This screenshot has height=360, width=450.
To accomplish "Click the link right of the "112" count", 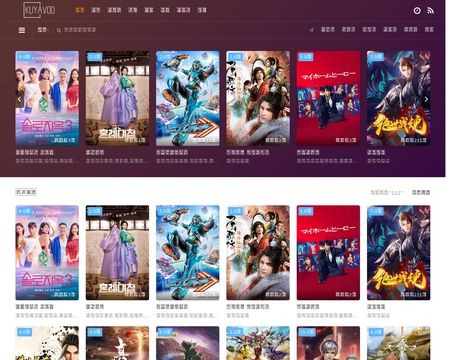I will 421,192.
